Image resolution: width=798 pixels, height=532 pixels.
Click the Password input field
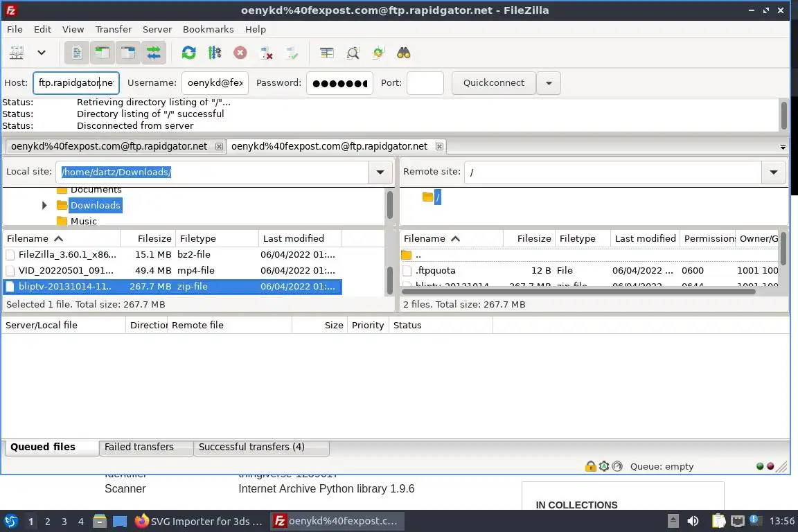[x=339, y=83]
